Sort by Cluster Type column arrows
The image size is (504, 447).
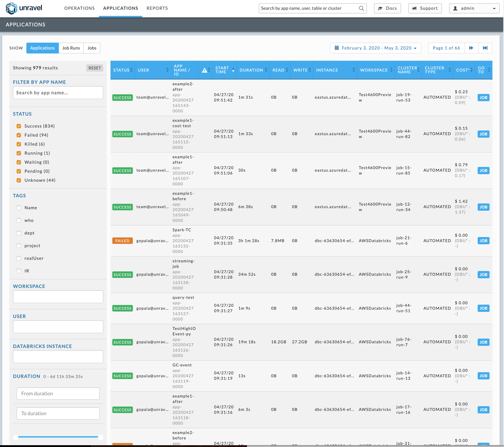point(450,70)
